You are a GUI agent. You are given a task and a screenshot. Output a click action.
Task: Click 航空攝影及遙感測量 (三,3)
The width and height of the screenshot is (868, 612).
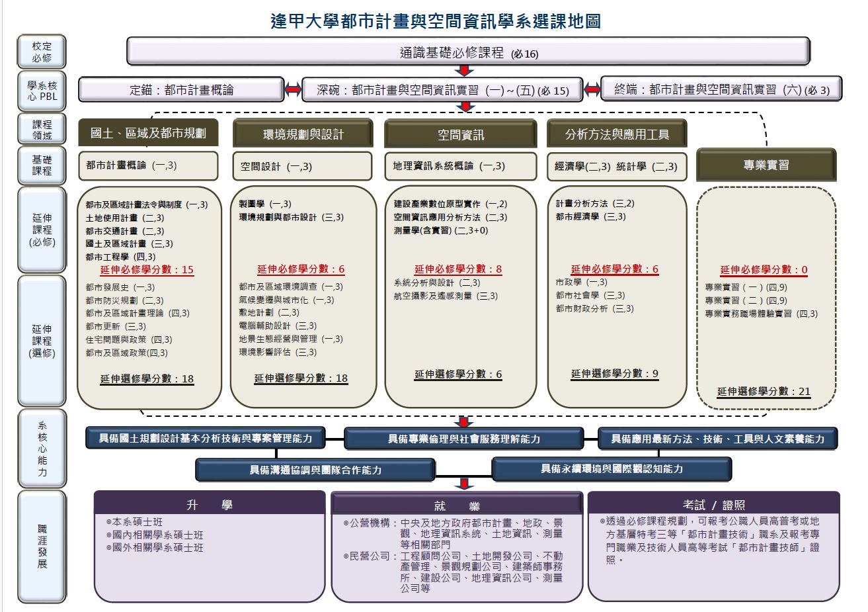[446, 296]
